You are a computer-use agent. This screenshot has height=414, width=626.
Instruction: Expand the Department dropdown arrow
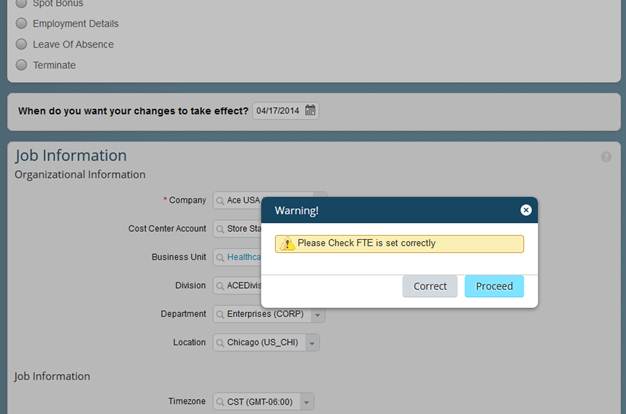click(x=318, y=315)
